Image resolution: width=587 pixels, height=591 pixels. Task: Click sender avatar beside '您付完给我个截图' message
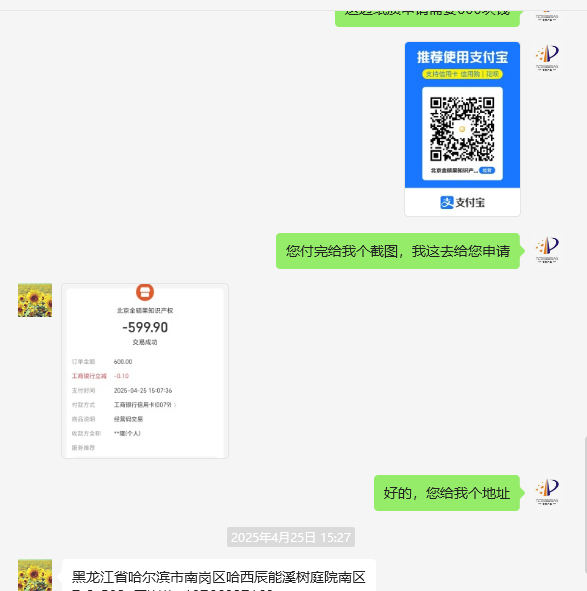pyautogui.click(x=547, y=250)
